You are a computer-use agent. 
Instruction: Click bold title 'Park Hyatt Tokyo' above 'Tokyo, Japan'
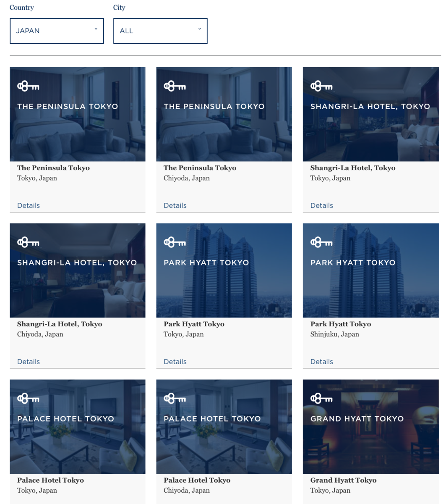click(x=194, y=324)
